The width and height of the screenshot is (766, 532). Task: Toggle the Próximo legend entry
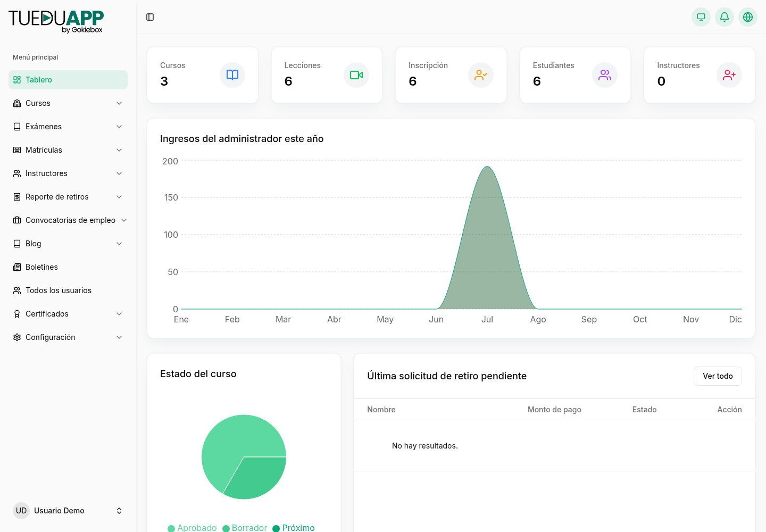coord(294,528)
